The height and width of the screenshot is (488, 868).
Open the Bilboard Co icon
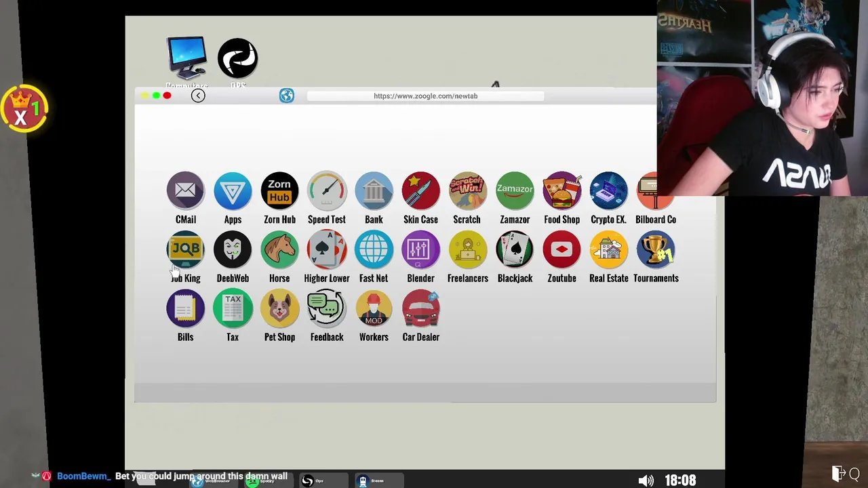655,190
